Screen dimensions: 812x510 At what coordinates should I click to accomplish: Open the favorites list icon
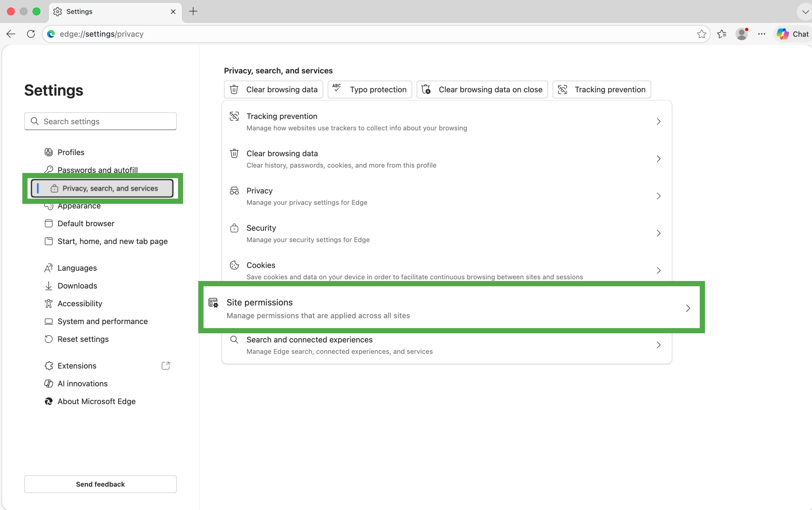click(722, 34)
